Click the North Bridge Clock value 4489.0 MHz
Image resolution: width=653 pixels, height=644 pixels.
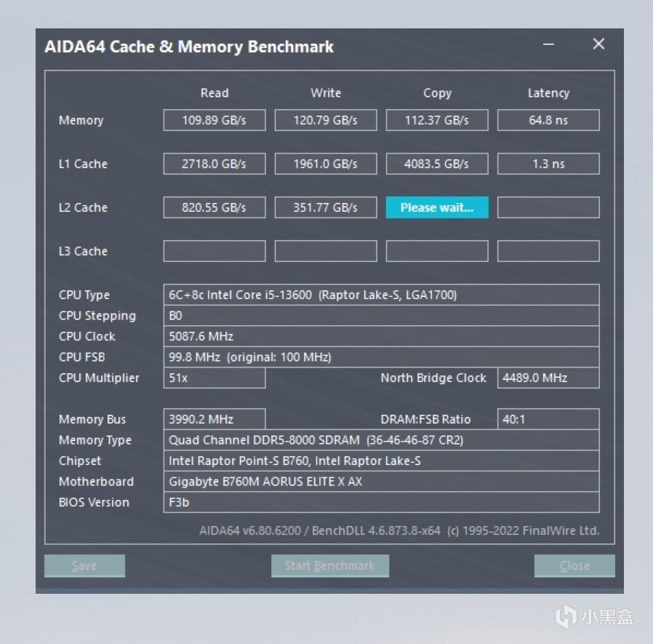pos(548,378)
